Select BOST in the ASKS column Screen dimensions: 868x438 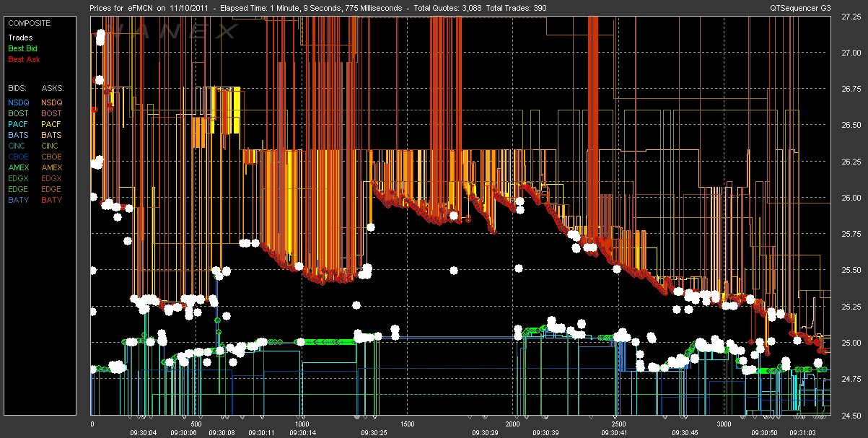point(52,113)
